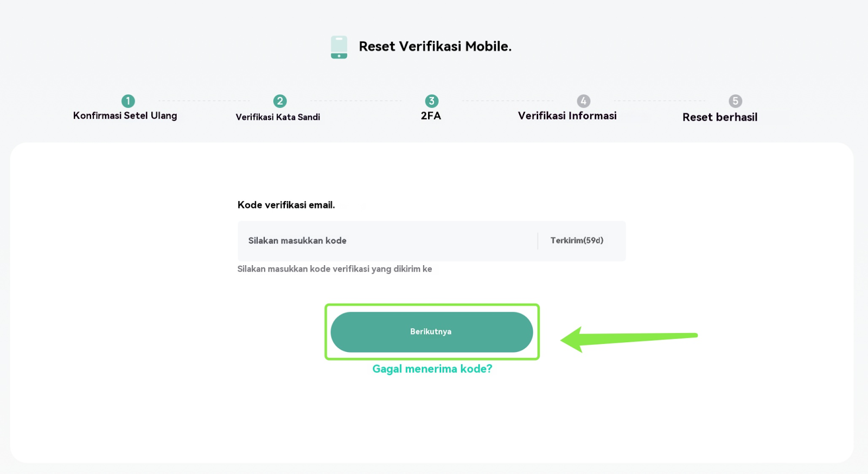Screen dimensions: 868x474
Task: Select step 5 circle icon
Action: tap(736, 101)
